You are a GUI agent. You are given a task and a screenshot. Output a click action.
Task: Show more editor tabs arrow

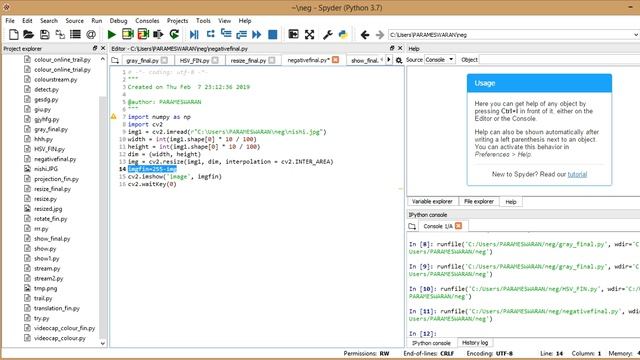click(389, 60)
